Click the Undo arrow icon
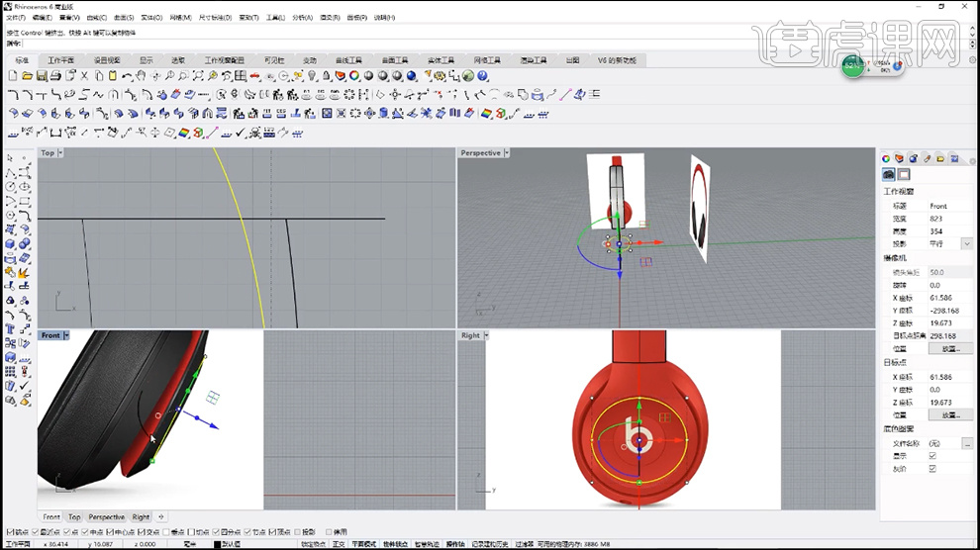This screenshot has height=550, width=980. pyautogui.click(x=127, y=75)
